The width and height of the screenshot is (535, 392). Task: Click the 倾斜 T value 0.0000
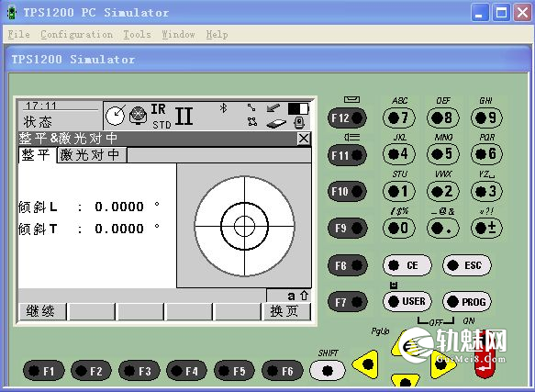119,229
